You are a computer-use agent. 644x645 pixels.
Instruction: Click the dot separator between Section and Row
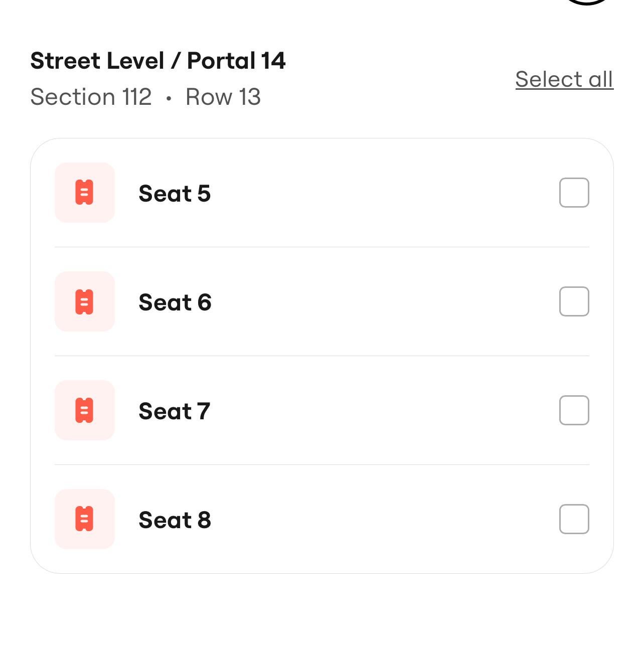coord(169,98)
